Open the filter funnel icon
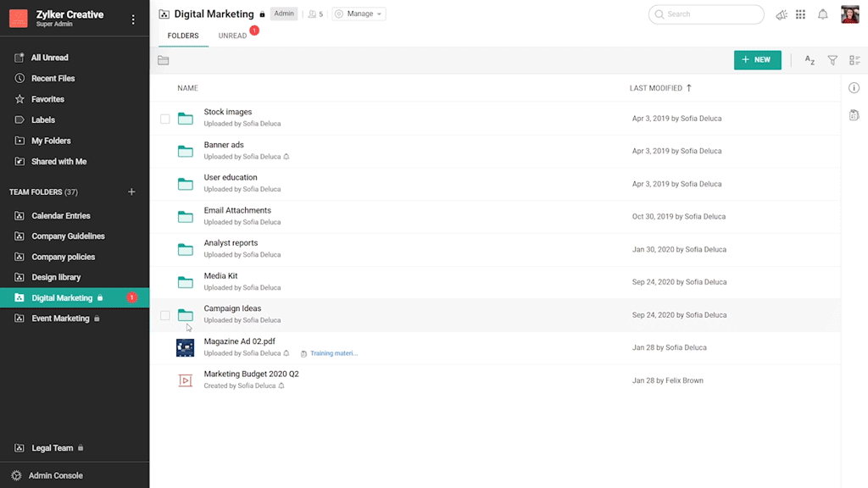 point(832,60)
